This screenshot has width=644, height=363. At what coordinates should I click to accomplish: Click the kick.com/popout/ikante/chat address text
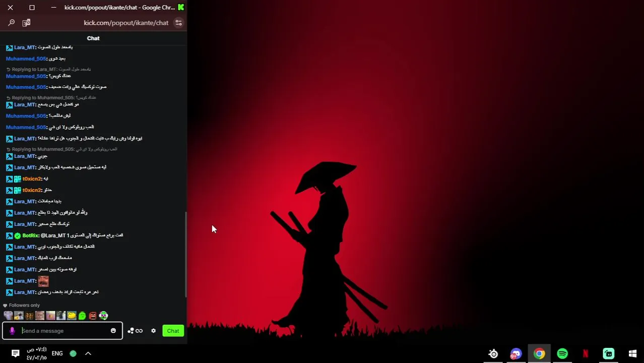pyautogui.click(x=126, y=23)
